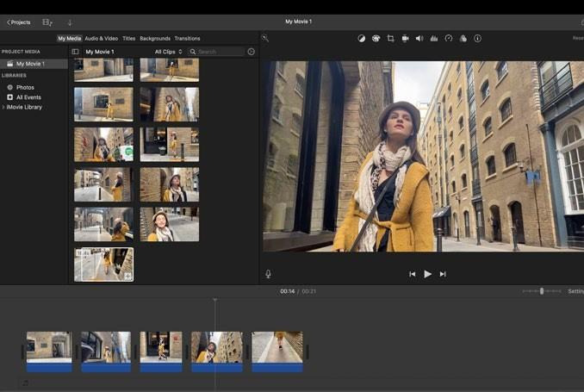The height and width of the screenshot is (392, 584).
Task: Adjust the timeline zoom slider
Action: pyautogui.click(x=542, y=291)
